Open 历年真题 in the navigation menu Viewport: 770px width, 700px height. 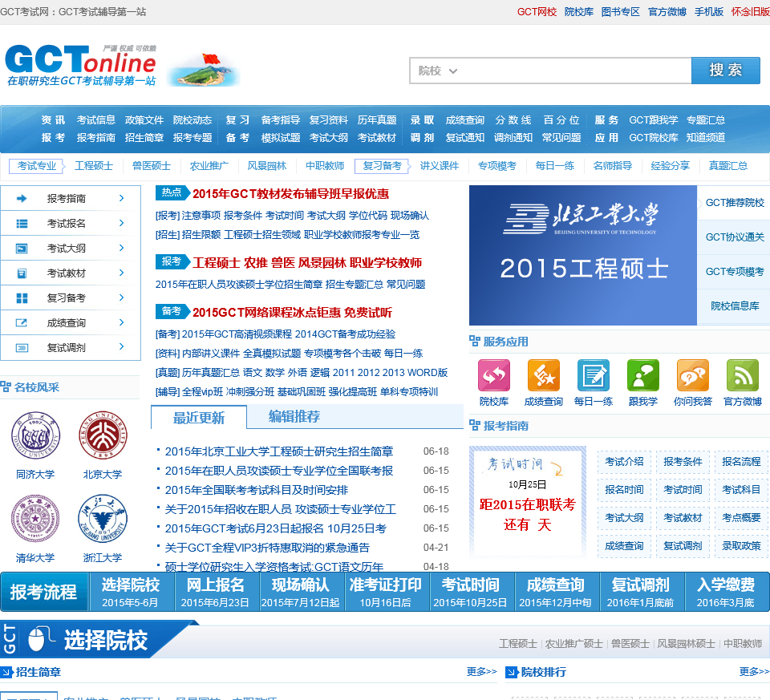377,119
